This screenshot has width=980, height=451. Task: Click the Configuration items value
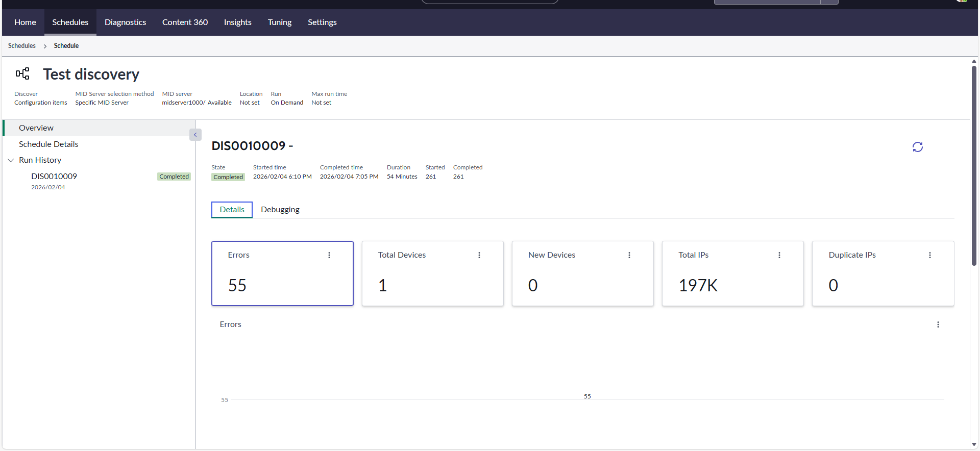(41, 103)
